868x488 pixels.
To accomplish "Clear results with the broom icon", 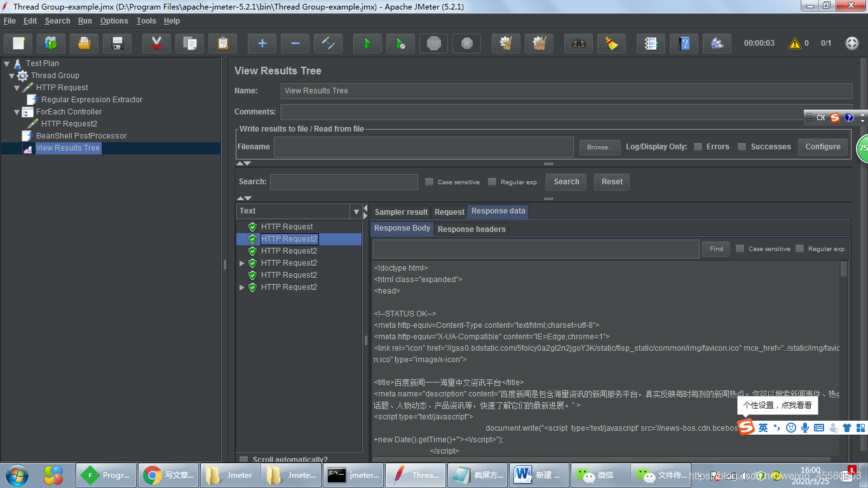I will tap(506, 43).
